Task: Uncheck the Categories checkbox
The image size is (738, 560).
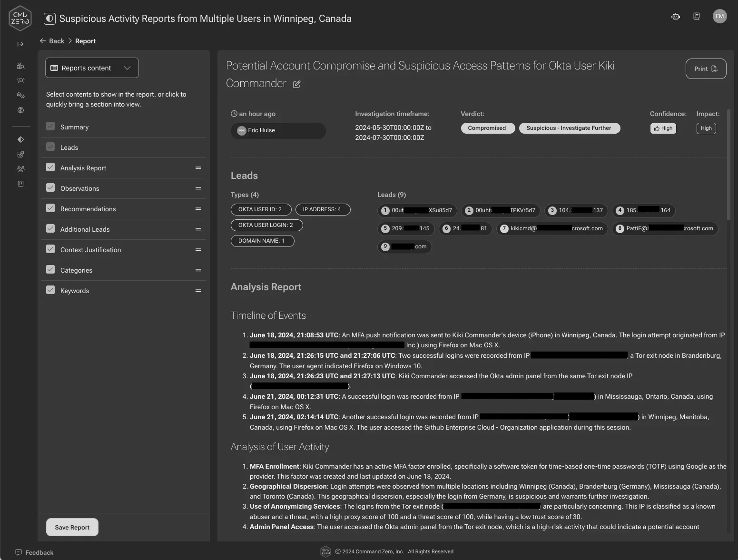Action: tap(50, 269)
